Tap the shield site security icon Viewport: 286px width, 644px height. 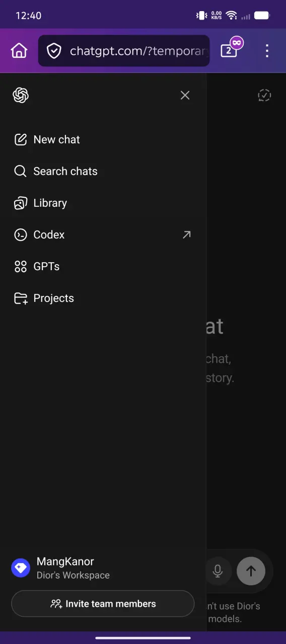[x=54, y=51]
